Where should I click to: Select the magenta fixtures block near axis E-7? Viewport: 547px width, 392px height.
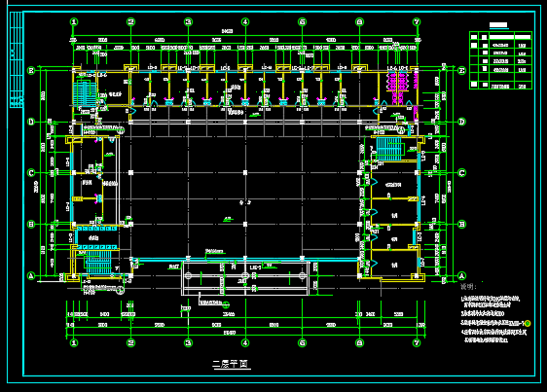click(397, 89)
